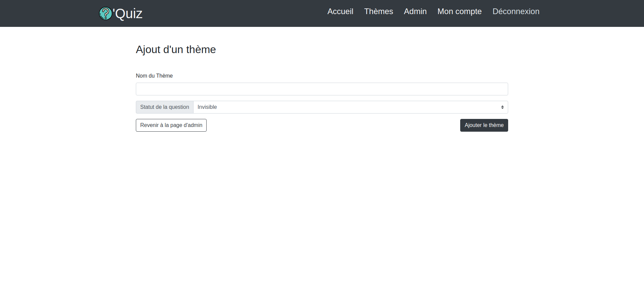Open the 'Quiz home via the logo

tap(120, 13)
